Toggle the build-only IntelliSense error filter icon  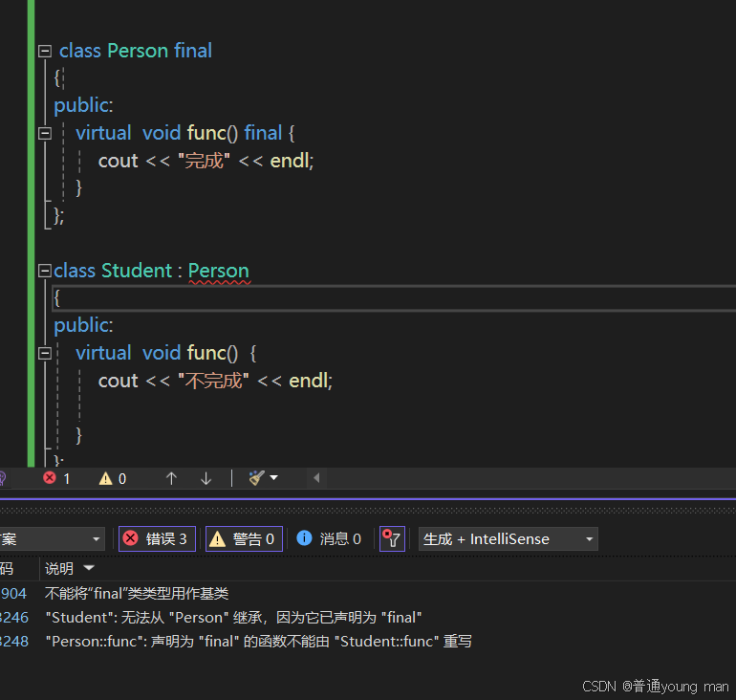(392, 539)
